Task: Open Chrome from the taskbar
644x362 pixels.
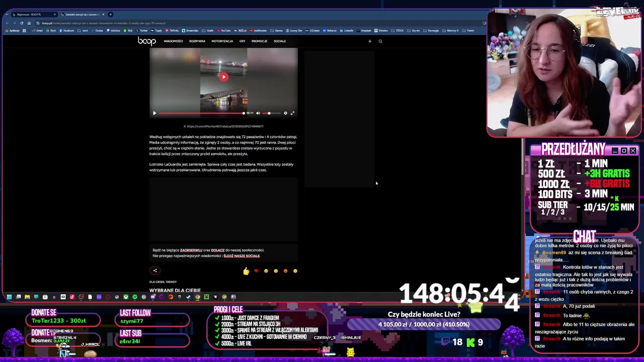Action: pyautogui.click(x=197, y=297)
